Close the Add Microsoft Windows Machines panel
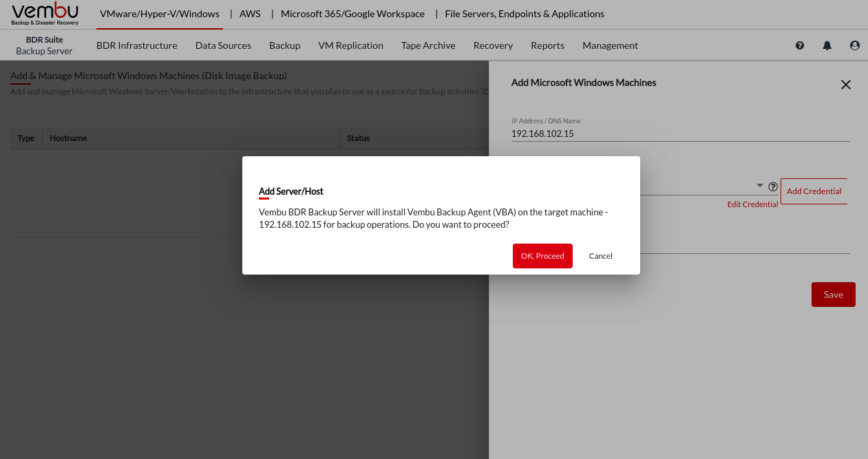868x459 pixels. 846,85
